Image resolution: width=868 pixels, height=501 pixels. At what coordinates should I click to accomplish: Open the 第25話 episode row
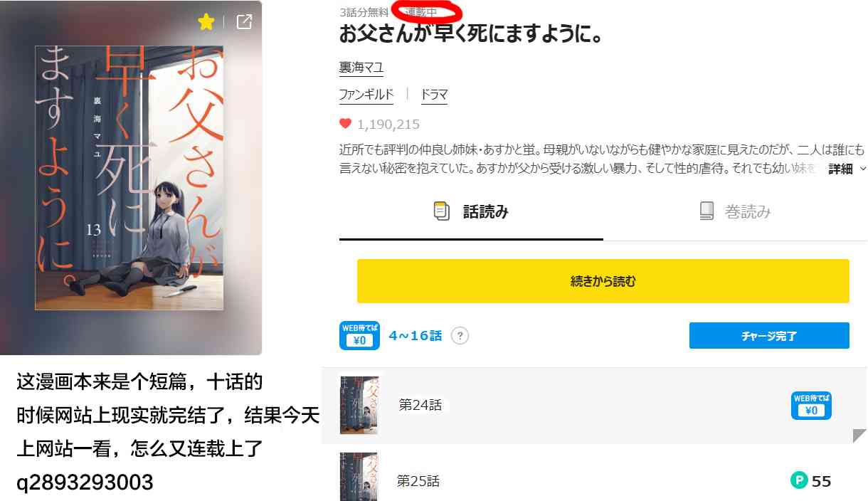[595, 476]
